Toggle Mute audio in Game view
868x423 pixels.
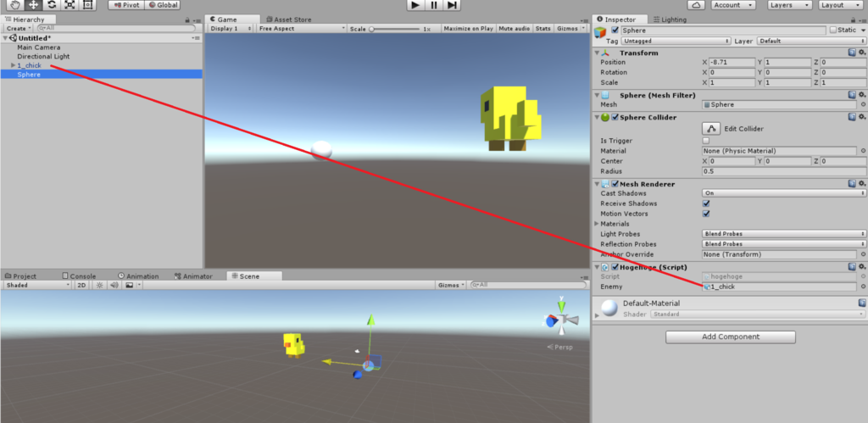(515, 28)
